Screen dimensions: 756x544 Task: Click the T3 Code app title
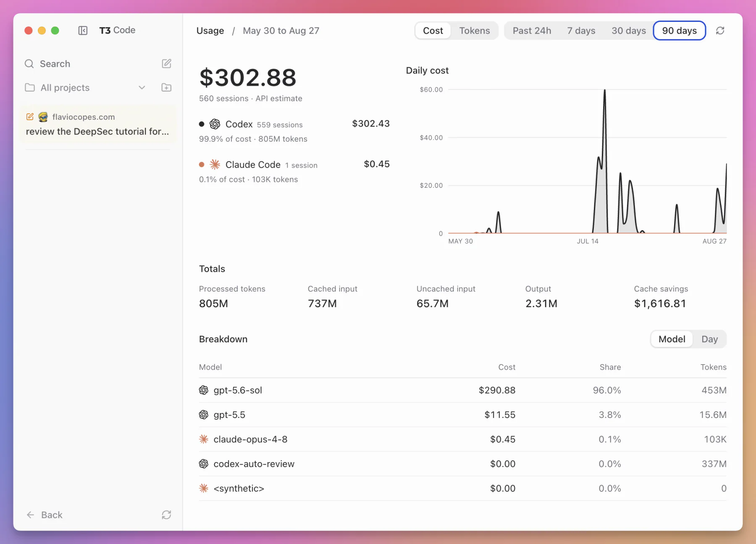click(x=117, y=30)
